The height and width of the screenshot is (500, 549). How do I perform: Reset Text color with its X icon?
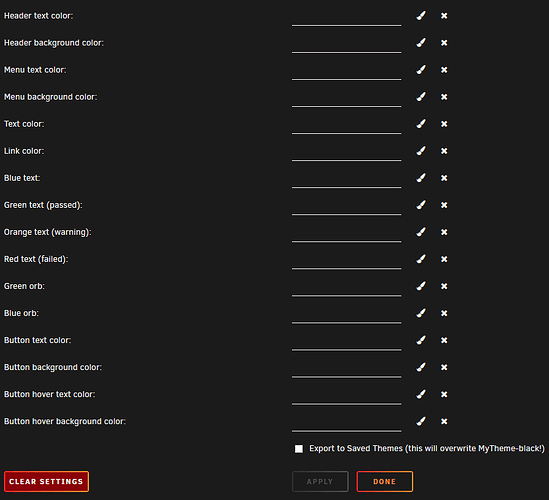[444, 124]
